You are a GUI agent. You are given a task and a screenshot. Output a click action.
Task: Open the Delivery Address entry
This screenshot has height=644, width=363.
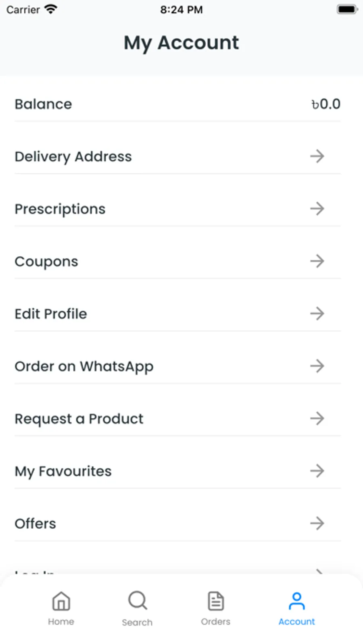click(x=177, y=156)
